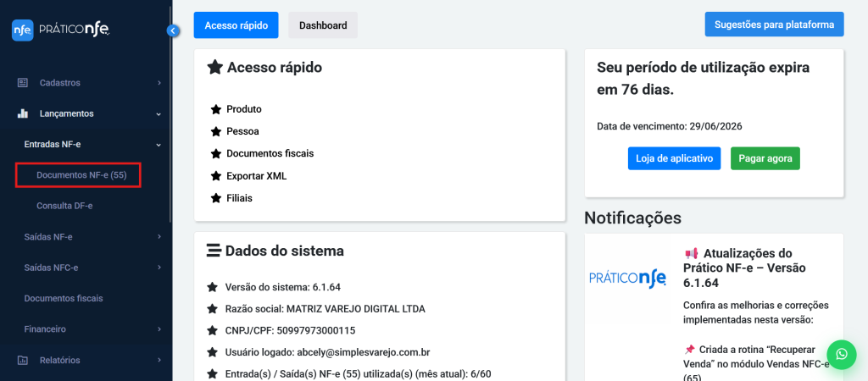Expand the Cadastros menu chevron
Screen dimensions: 868x381
point(159,83)
